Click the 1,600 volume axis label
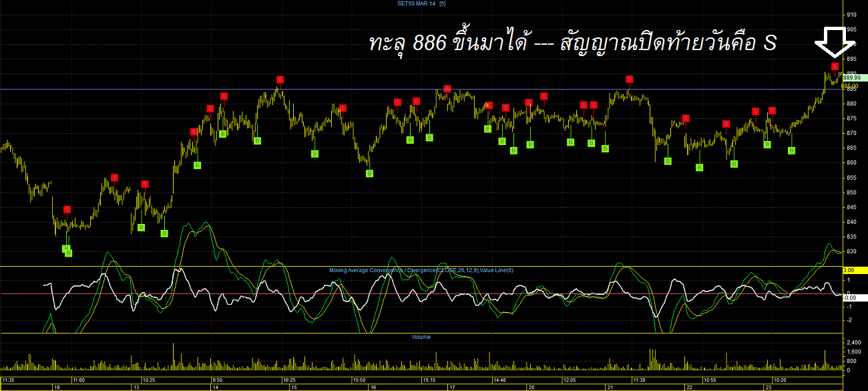The image size is (868, 391). 853,352
